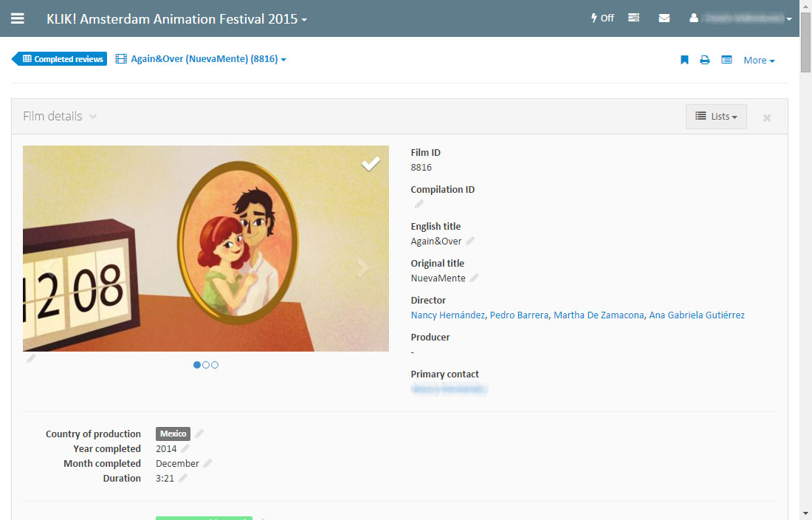Select the second image carousel dot
The image size is (812, 520).
(x=206, y=365)
